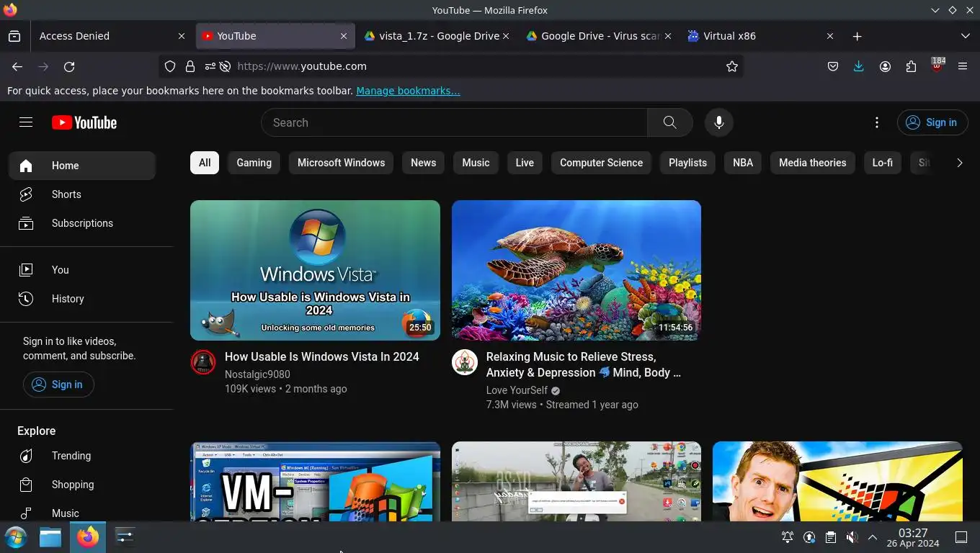Open the VM video thumbnail

315,482
